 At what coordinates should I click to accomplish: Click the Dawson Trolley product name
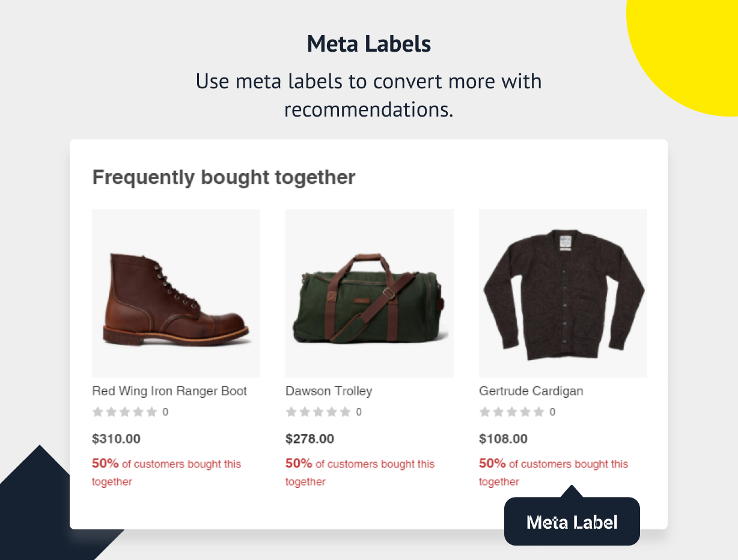[329, 391]
